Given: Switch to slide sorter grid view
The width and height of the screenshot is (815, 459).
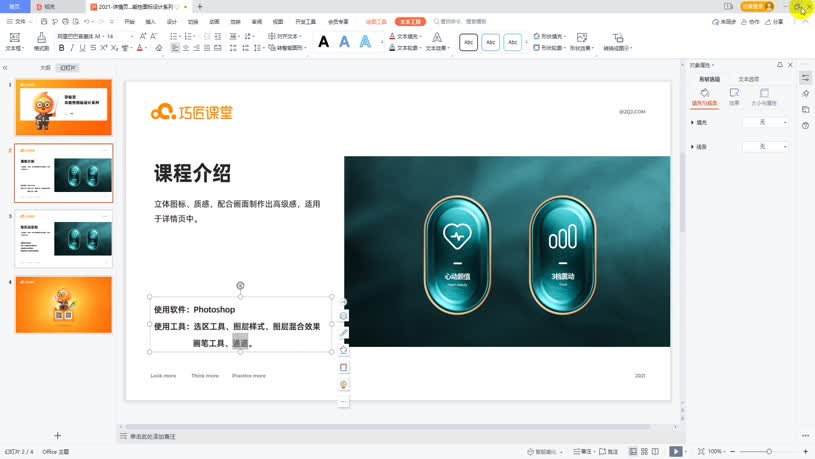Looking at the screenshot, I should pos(645,452).
